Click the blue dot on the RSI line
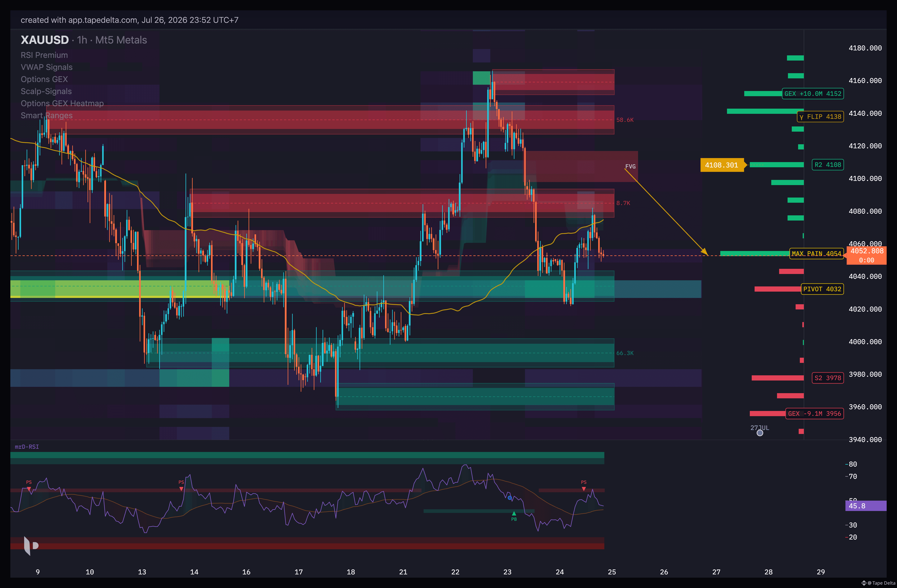Viewport: 897px width, 588px height. tap(510, 498)
